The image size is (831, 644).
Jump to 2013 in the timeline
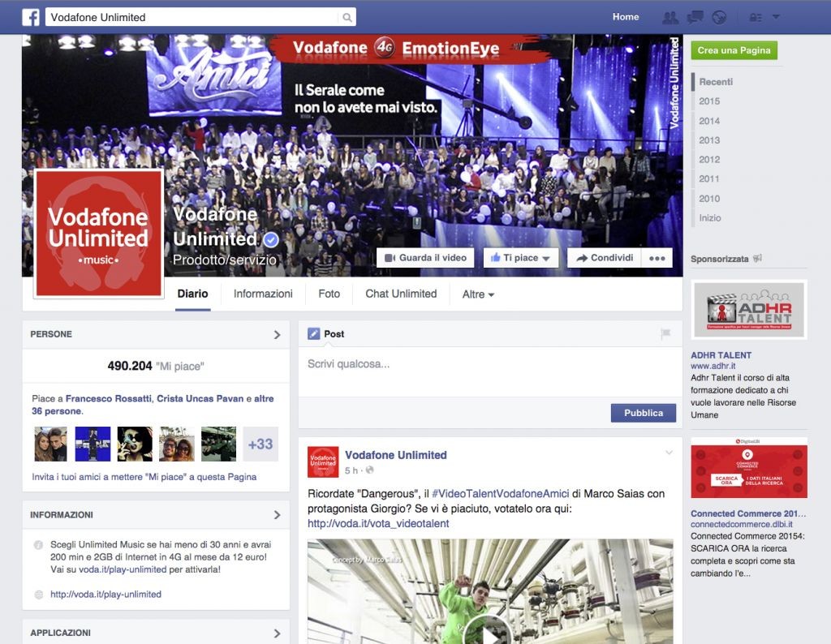click(x=709, y=140)
